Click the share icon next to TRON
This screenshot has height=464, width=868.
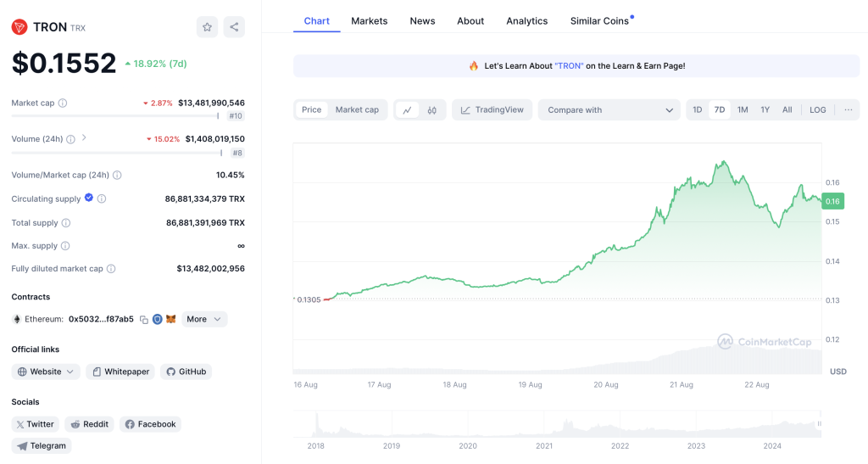point(234,27)
